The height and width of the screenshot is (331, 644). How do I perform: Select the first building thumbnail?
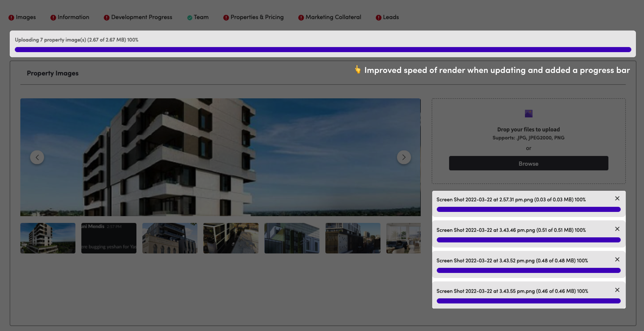(48, 238)
